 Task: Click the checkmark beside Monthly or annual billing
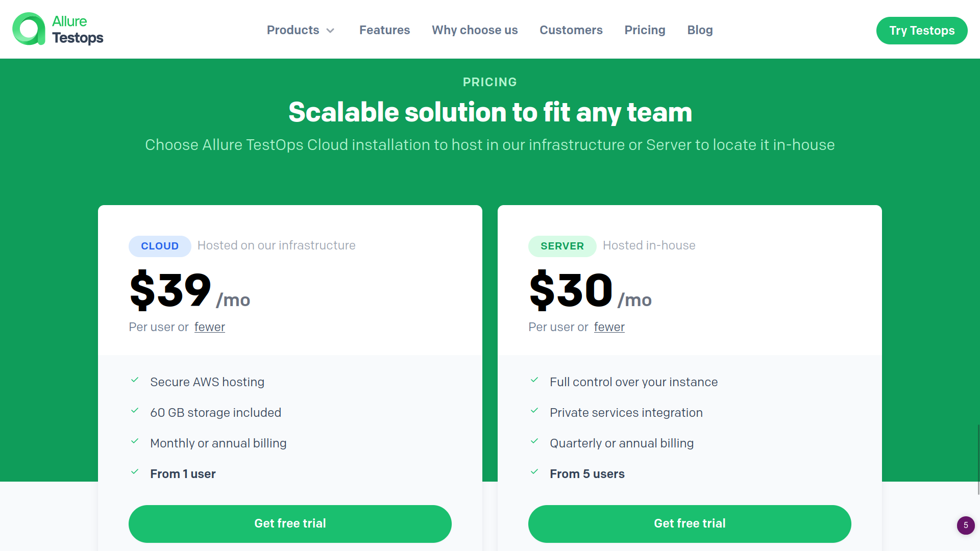(x=135, y=442)
